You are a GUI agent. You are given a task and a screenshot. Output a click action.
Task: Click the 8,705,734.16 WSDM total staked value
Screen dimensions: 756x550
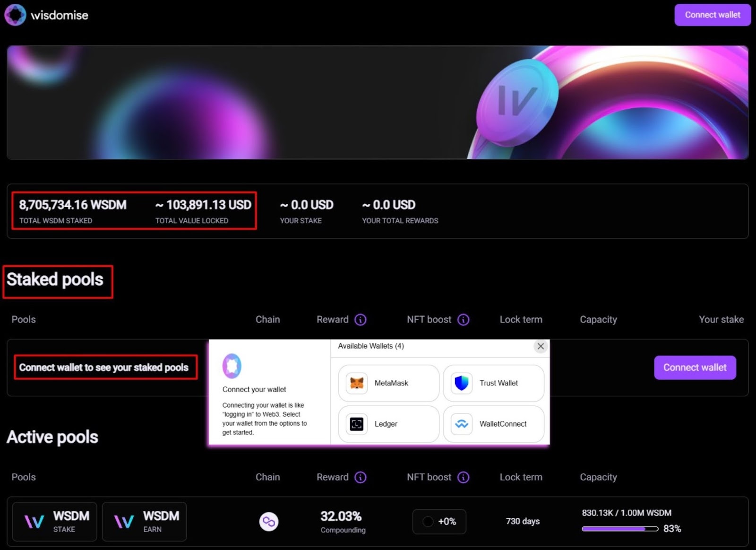[73, 205]
